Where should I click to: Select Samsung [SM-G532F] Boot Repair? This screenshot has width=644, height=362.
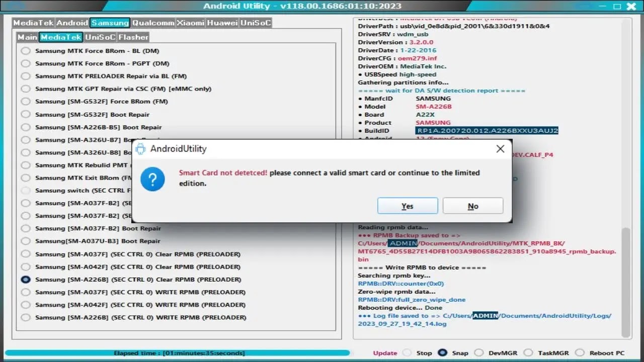click(x=25, y=115)
